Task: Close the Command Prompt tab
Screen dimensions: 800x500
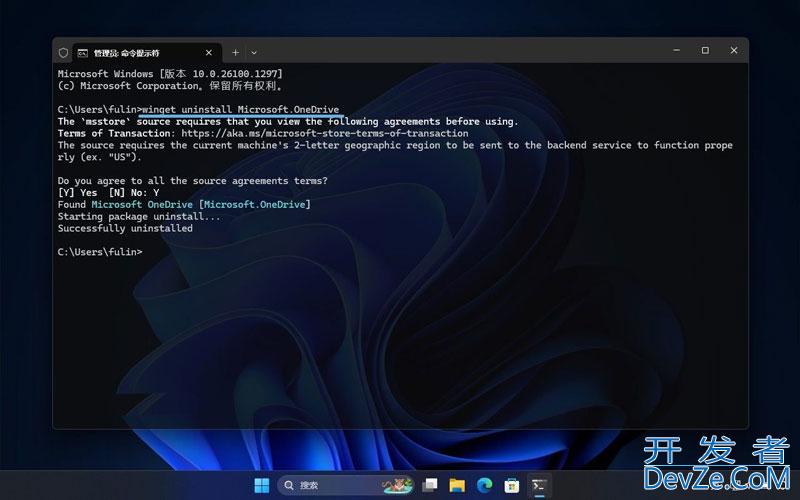Action: tap(209, 53)
